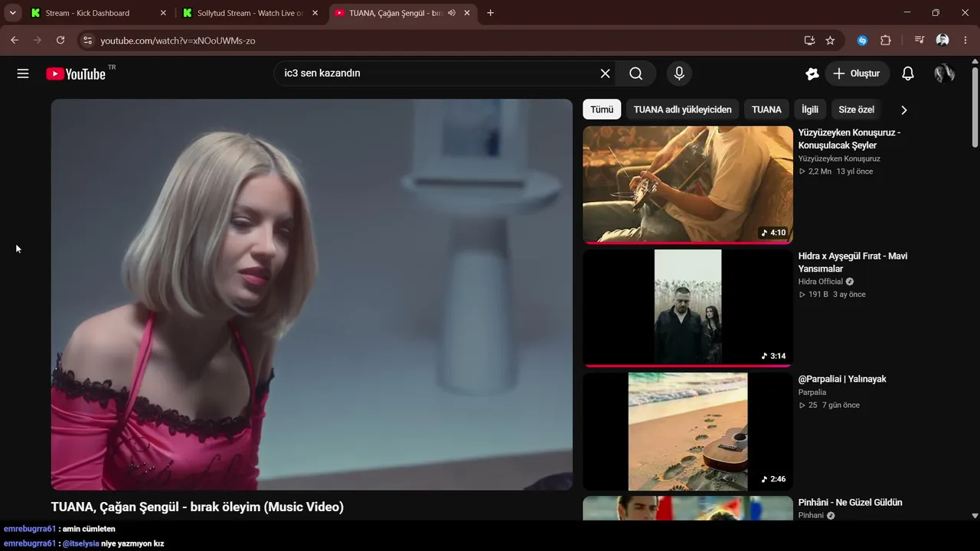Click the scrollbar down arrow

[975, 516]
